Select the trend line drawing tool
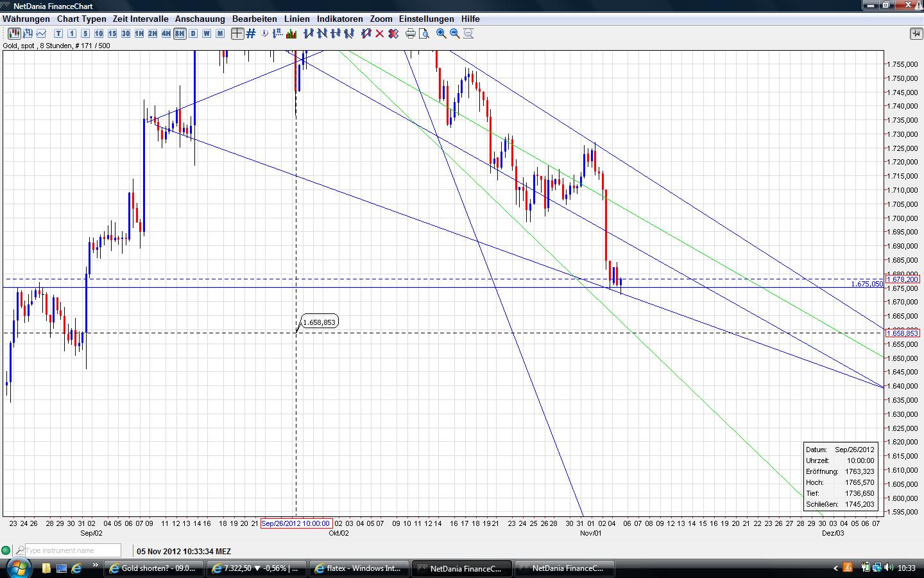Screen dimensions: 924x578 pyautogui.click(x=304, y=33)
